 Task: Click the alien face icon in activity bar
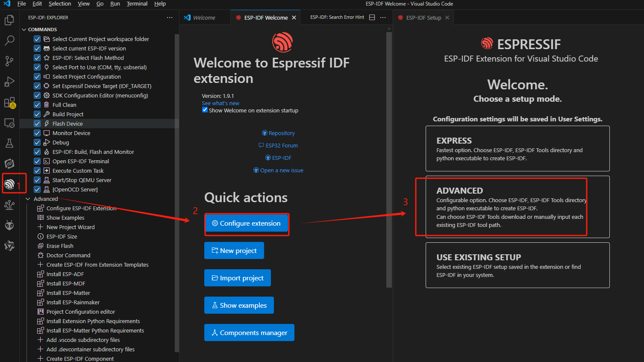(9, 225)
